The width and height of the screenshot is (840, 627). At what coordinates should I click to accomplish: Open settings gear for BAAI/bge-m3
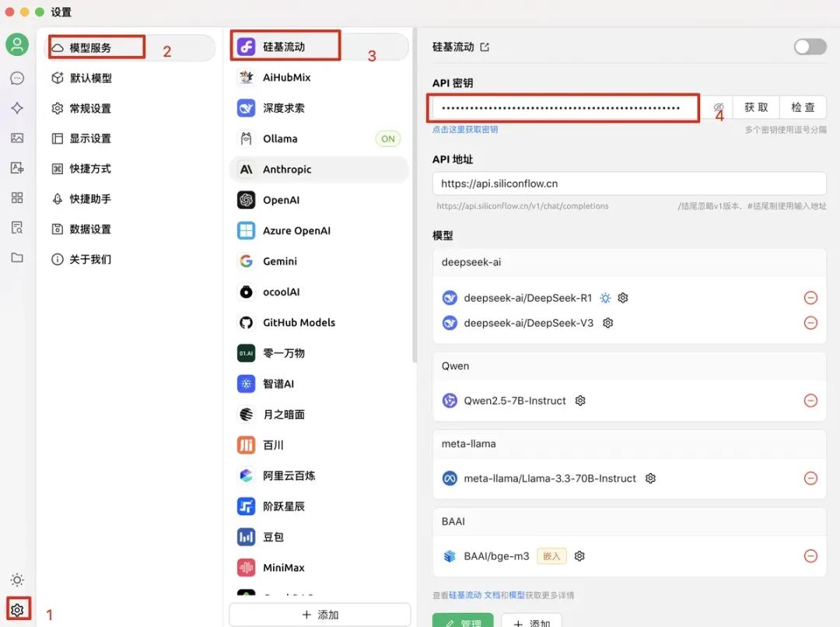pyautogui.click(x=579, y=555)
